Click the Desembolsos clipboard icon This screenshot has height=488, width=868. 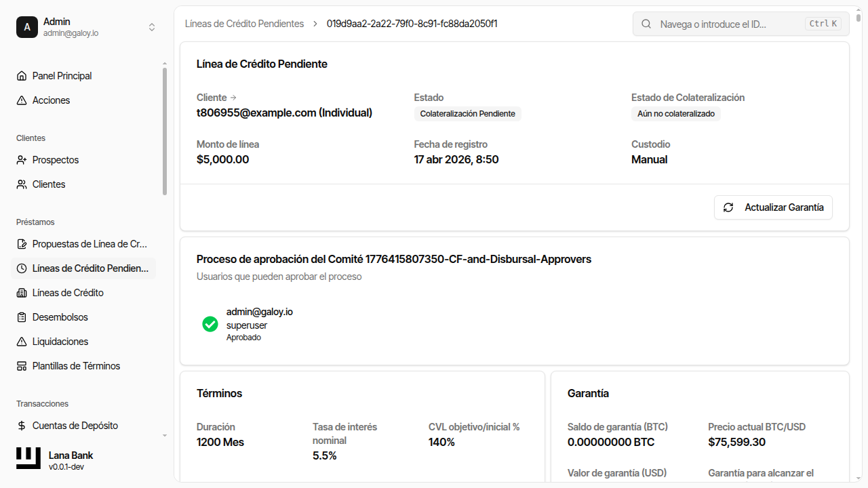tap(22, 317)
